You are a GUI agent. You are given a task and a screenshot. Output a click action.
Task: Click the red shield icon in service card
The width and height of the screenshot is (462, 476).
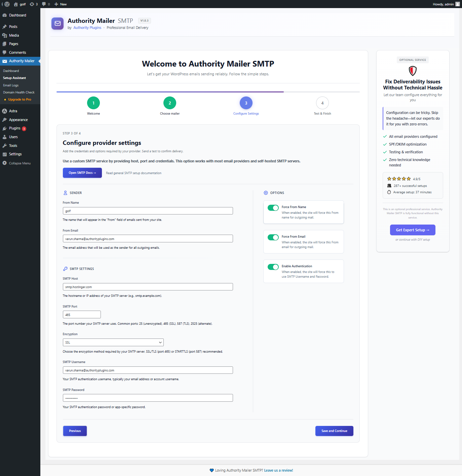[413, 71]
